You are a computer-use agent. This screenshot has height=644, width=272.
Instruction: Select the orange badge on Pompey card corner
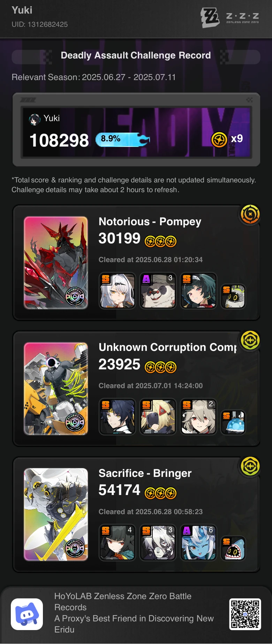tap(250, 214)
